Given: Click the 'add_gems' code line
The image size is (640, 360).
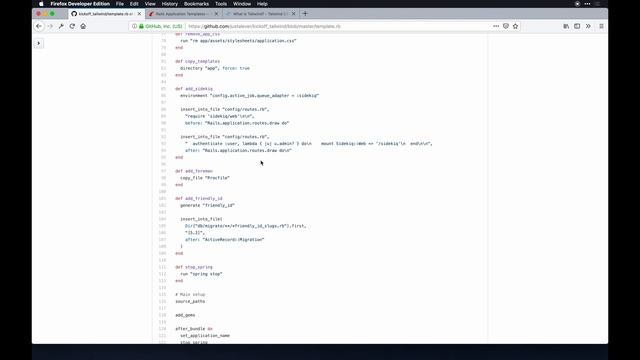Looking at the screenshot, I should [x=185, y=315].
